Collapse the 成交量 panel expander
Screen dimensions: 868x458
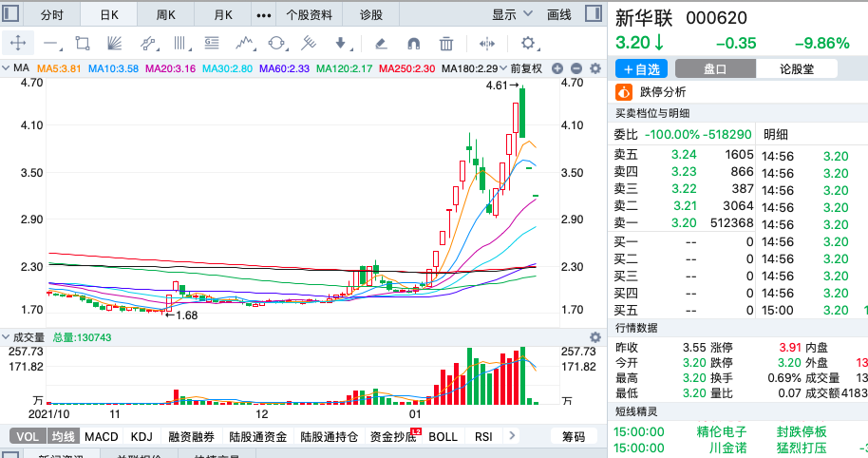pyautogui.click(x=6, y=336)
